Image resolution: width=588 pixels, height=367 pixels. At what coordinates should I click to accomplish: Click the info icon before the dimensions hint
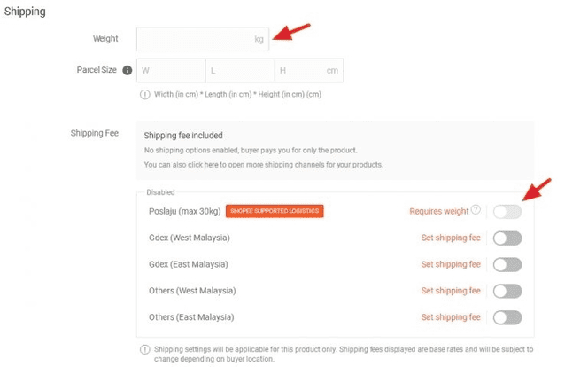(x=144, y=94)
